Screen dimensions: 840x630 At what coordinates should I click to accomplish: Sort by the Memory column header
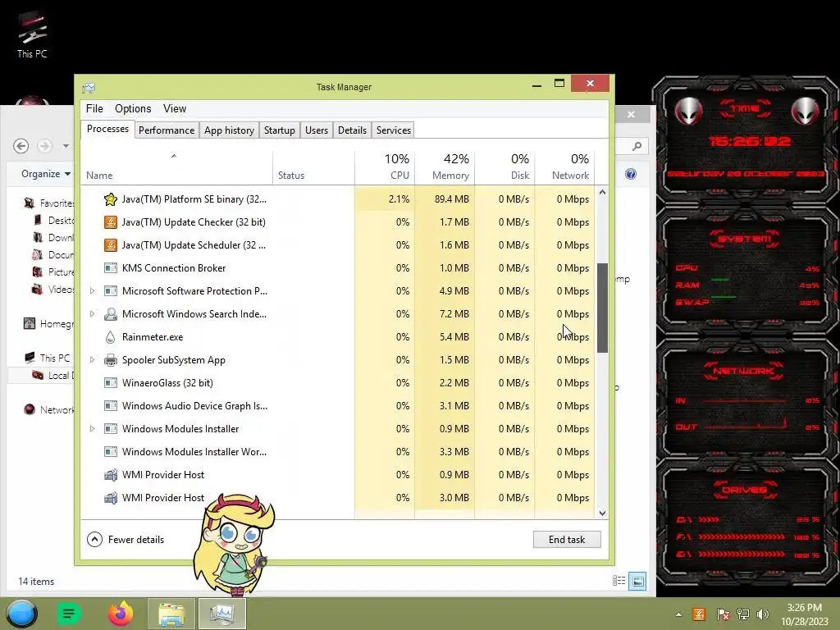click(445, 167)
